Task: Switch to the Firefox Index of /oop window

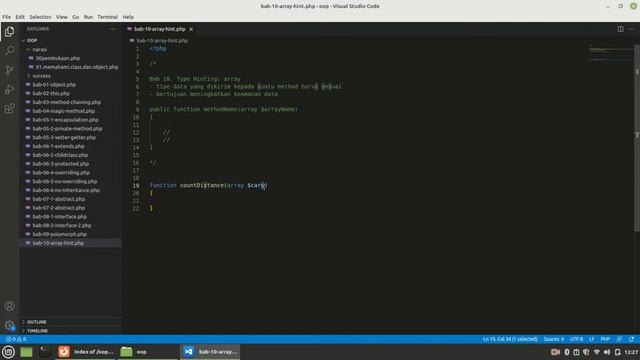Action: click(x=86, y=352)
